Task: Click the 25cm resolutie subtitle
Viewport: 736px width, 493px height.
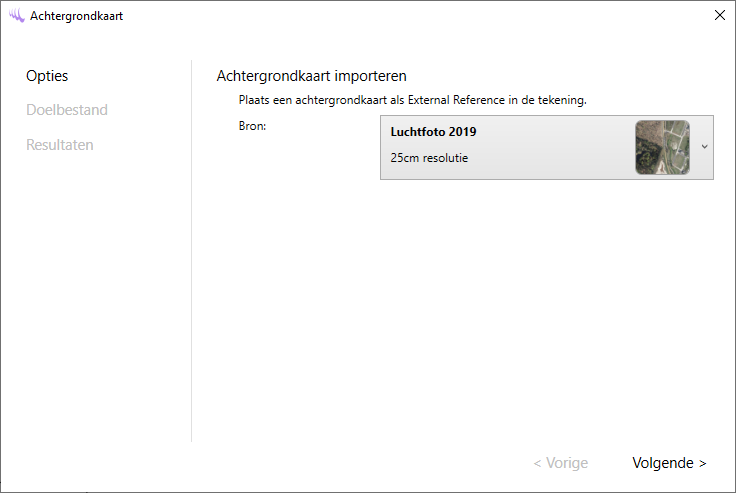Action: click(x=429, y=158)
